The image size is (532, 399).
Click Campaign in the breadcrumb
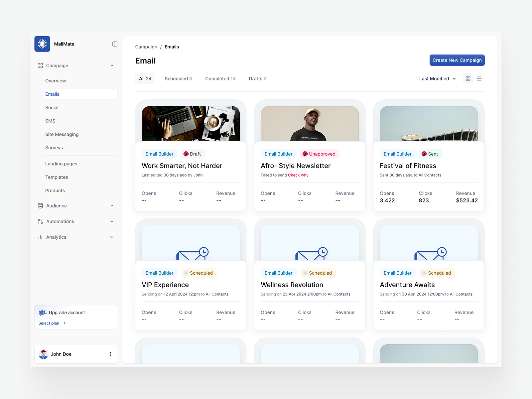[x=146, y=47]
